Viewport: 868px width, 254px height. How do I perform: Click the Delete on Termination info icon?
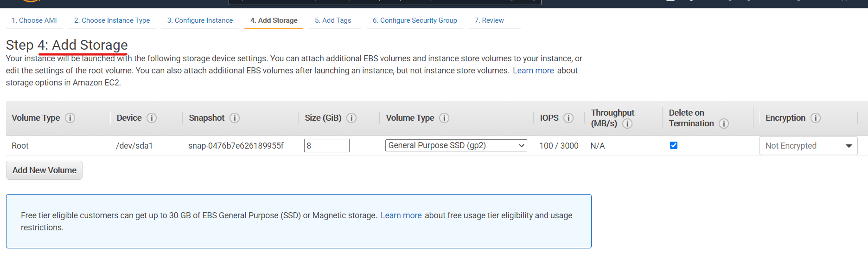click(x=723, y=124)
